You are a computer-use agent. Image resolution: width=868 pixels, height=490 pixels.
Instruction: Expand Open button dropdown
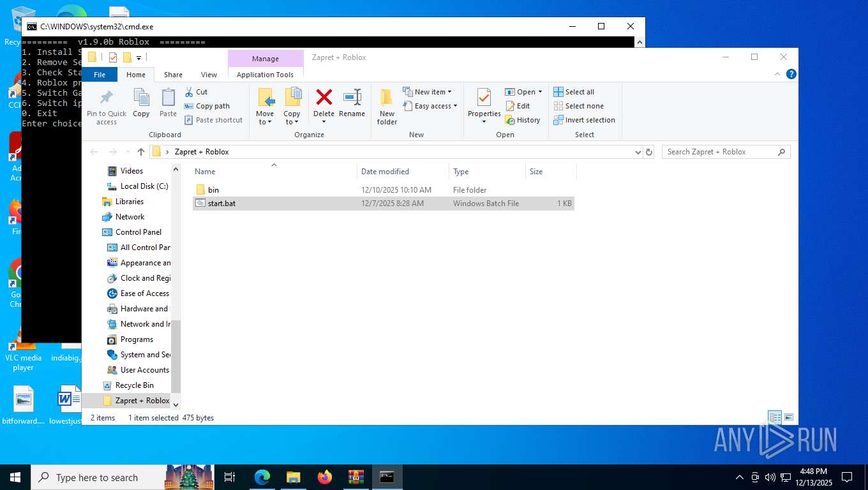540,92
